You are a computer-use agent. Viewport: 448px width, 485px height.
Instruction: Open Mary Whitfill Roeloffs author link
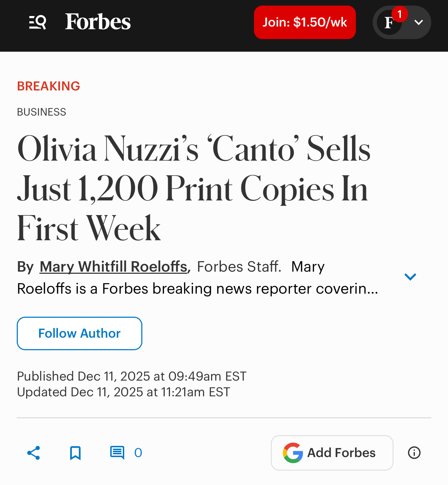click(114, 267)
